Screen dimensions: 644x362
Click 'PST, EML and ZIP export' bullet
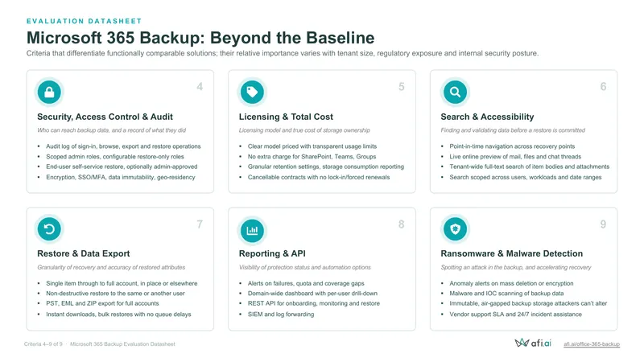(x=102, y=303)
